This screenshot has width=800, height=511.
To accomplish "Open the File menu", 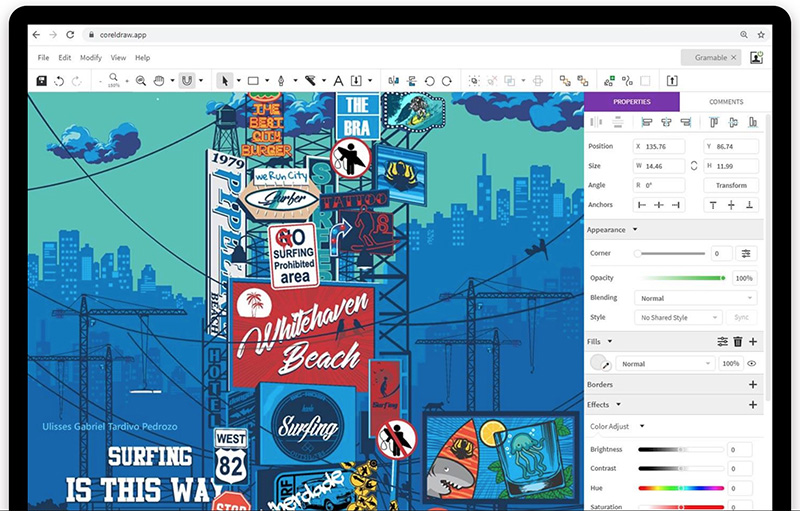I will 43,58.
